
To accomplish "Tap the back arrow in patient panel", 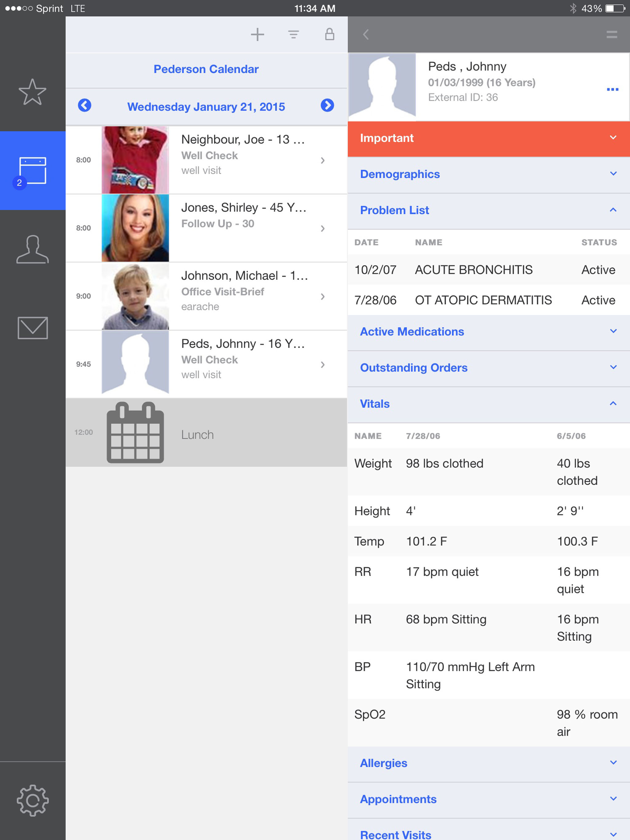I will point(365,34).
